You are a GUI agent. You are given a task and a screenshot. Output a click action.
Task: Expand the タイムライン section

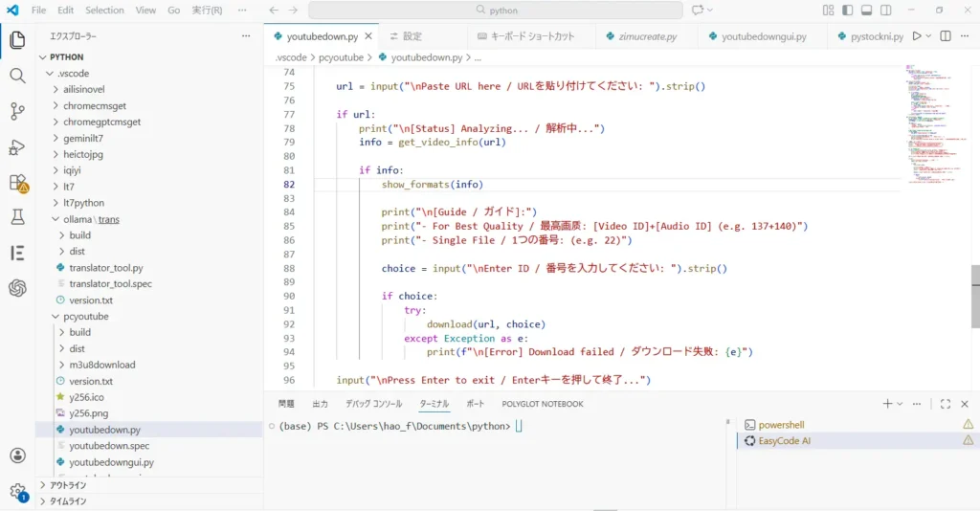(149, 501)
